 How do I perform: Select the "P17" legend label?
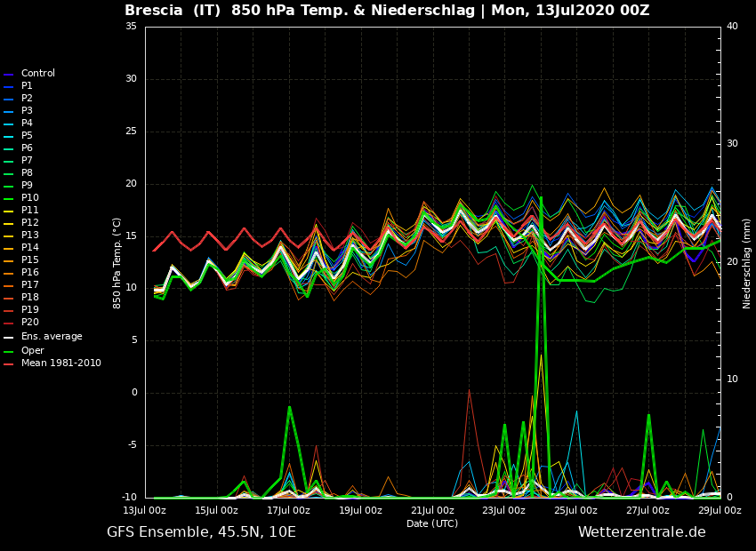click(30, 285)
